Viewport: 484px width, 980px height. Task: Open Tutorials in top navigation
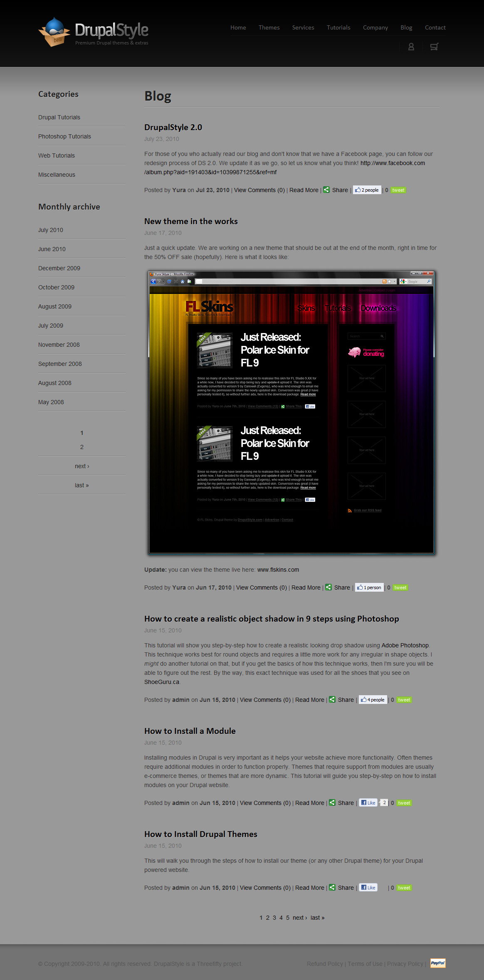338,27
